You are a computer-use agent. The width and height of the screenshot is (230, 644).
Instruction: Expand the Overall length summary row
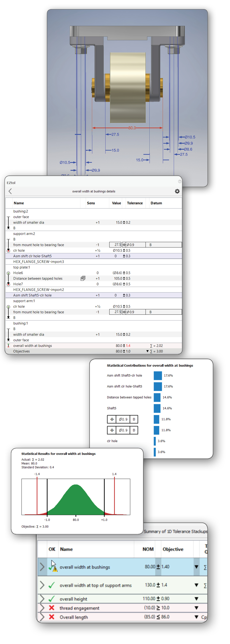pyautogui.click(x=42, y=617)
